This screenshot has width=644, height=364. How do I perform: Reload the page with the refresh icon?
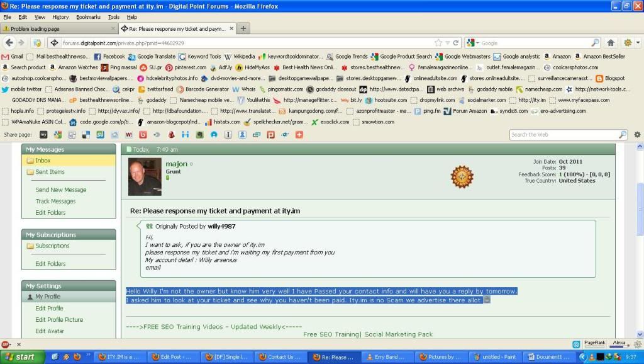[x=456, y=43]
